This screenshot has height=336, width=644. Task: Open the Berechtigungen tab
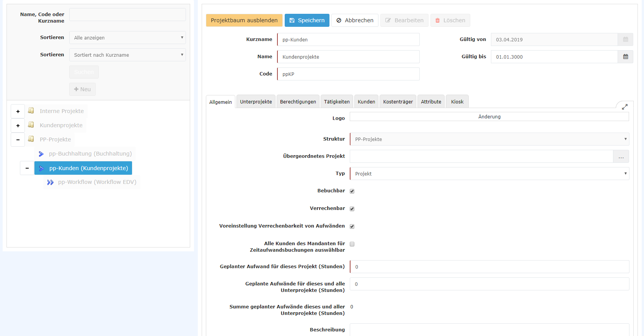click(x=298, y=102)
